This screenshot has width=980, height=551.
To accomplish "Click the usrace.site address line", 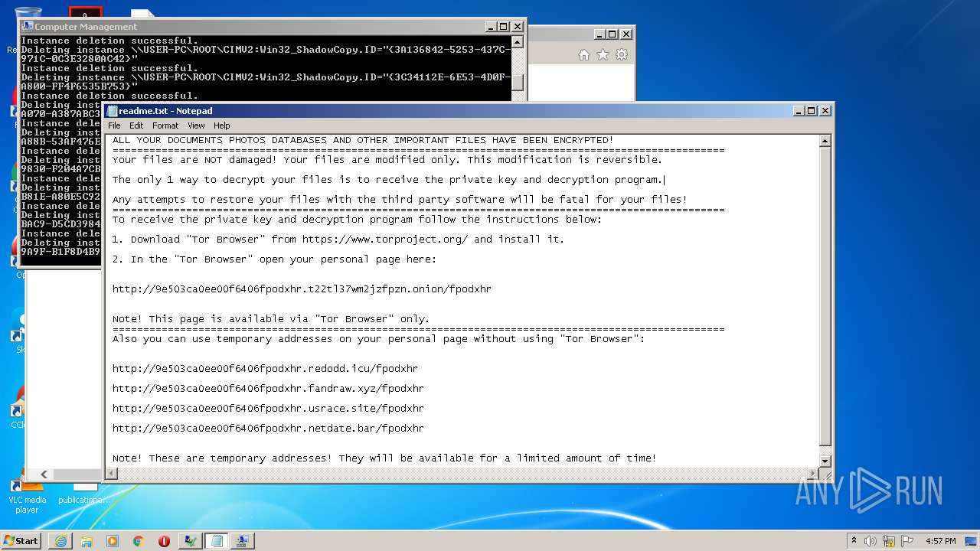I will (x=268, y=409).
